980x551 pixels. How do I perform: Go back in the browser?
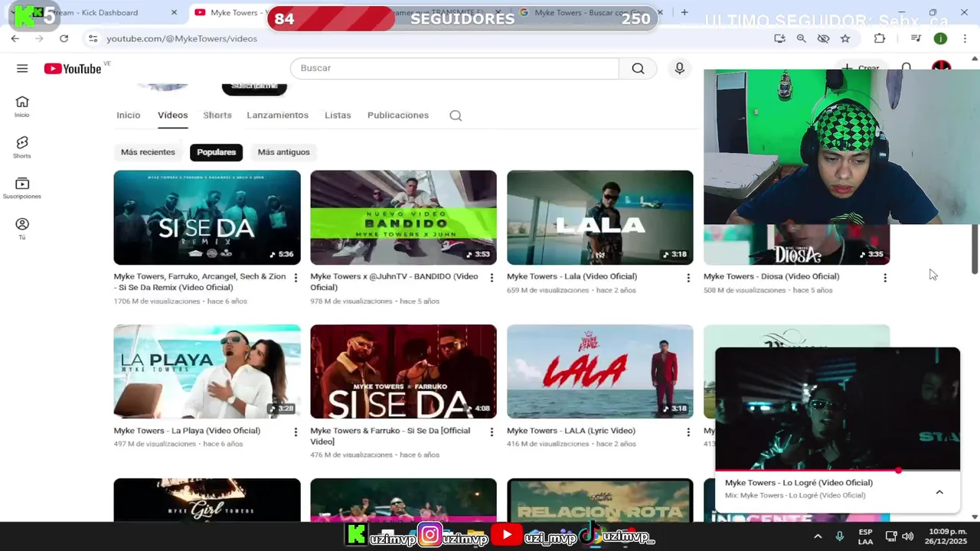coord(15,38)
